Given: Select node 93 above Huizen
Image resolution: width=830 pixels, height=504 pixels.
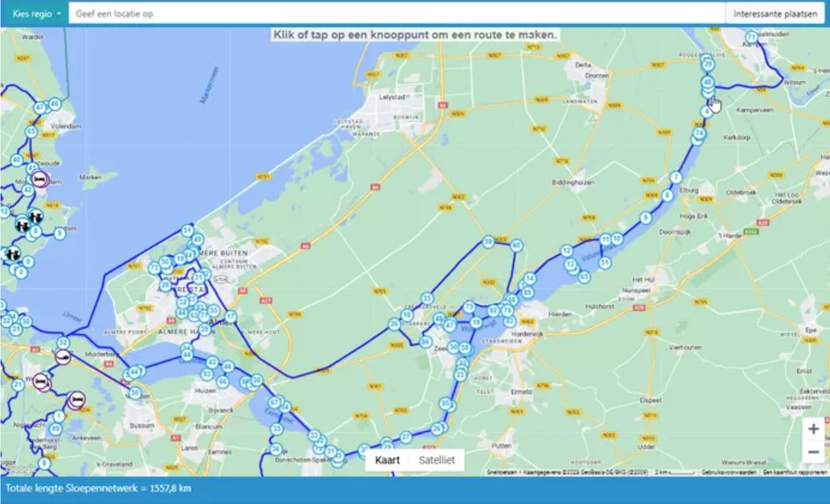Looking at the screenshot, I should pyautogui.click(x=207, y=374).
